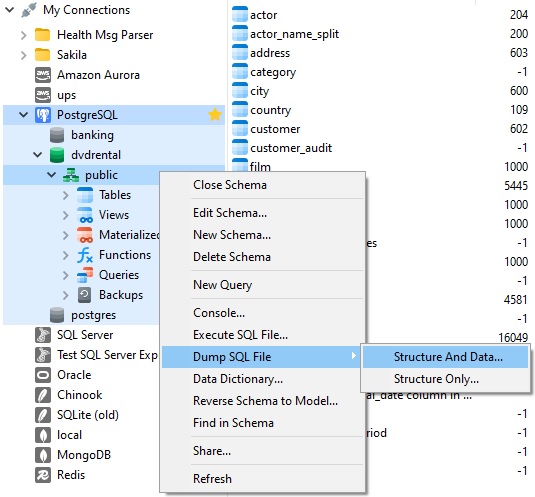
Task: Click the Oracle connection icon
Action: point(43,375)
